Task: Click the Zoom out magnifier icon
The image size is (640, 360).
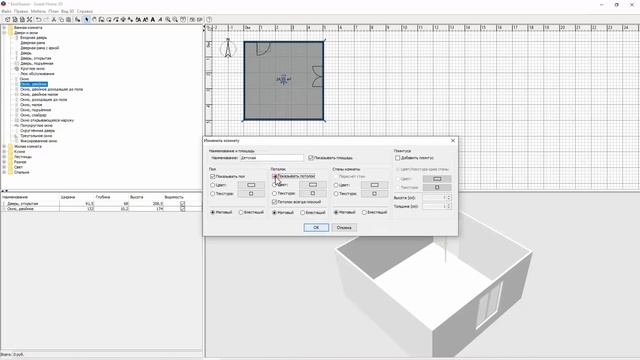Action: (x=175, y=19)
